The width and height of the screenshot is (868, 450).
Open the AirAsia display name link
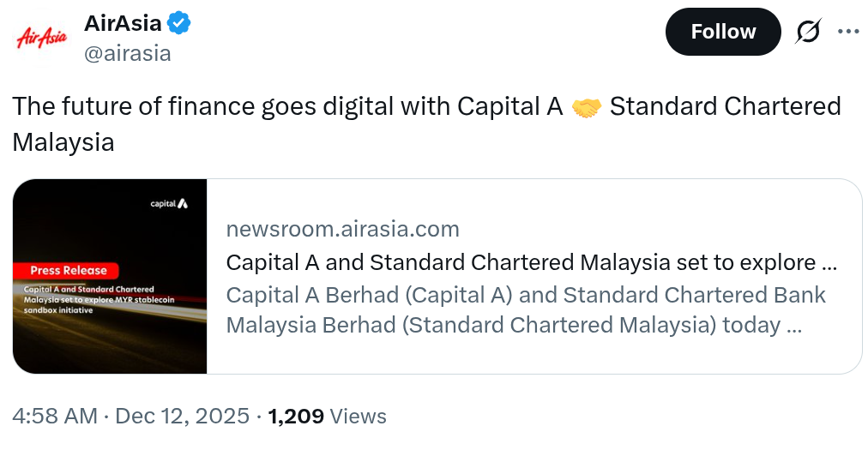123,24
